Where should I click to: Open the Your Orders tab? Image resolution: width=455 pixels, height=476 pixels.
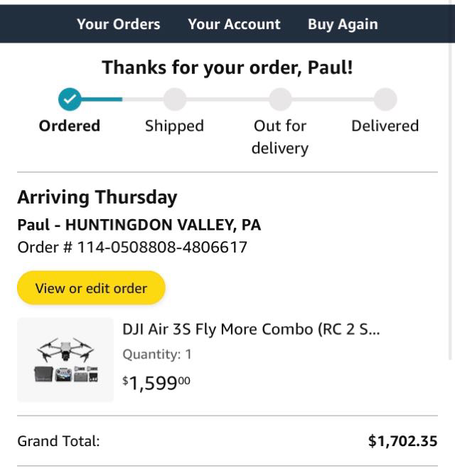click(118, 24)
